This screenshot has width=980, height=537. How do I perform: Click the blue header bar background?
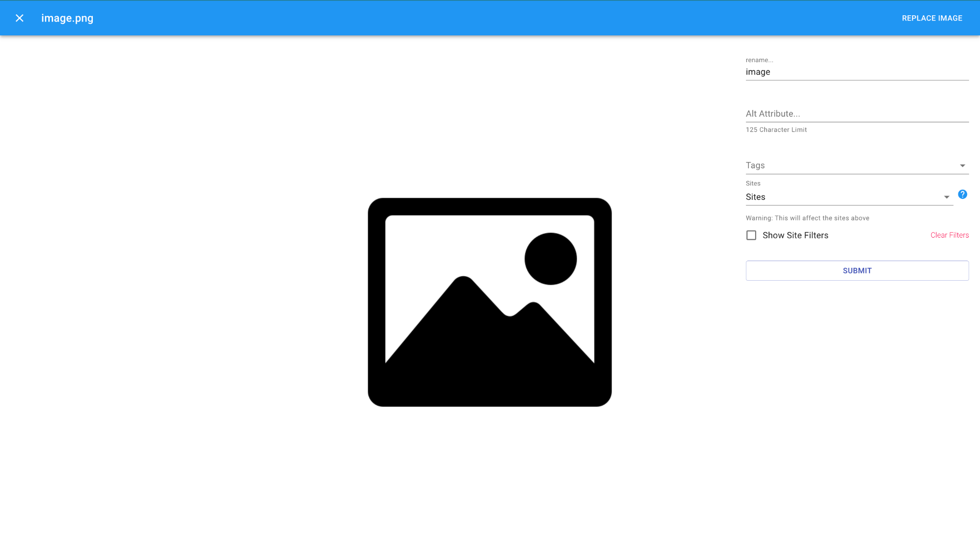[x=479, y=18]
